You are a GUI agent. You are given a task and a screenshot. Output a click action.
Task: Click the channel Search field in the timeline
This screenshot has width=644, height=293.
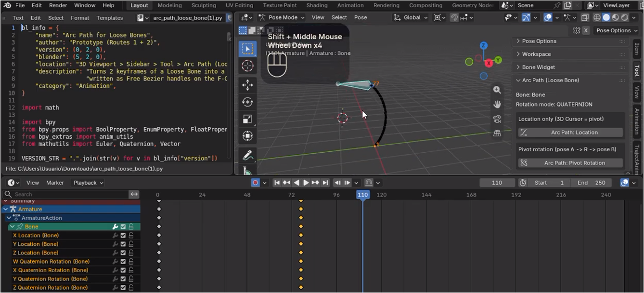(x=65, y=194)
